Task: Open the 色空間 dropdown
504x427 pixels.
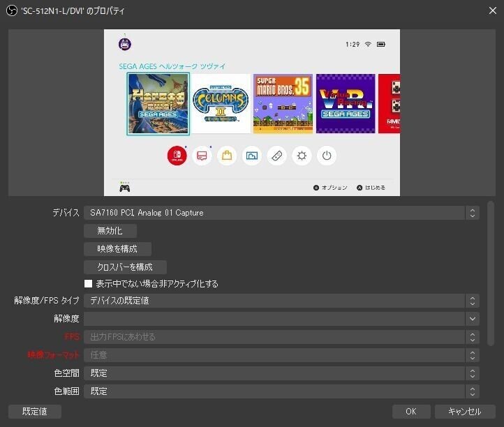Action: [281, 373]
